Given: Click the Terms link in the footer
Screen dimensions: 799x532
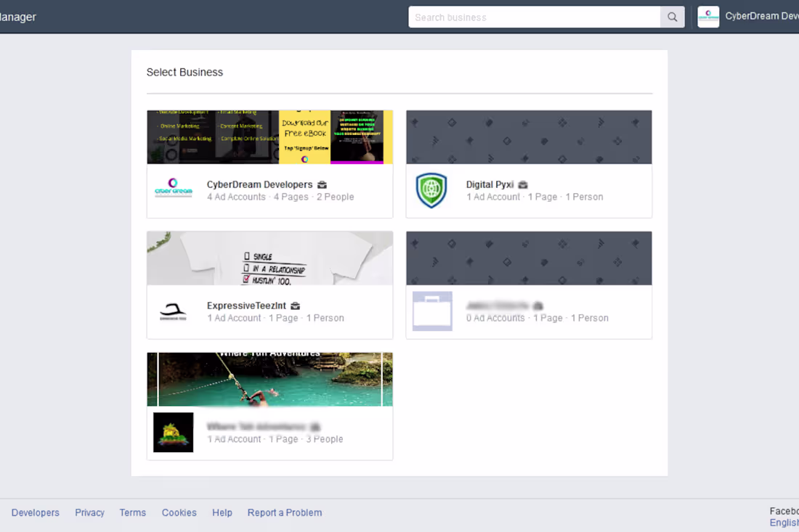Looking at the screenshot, I should coord(132,512).
